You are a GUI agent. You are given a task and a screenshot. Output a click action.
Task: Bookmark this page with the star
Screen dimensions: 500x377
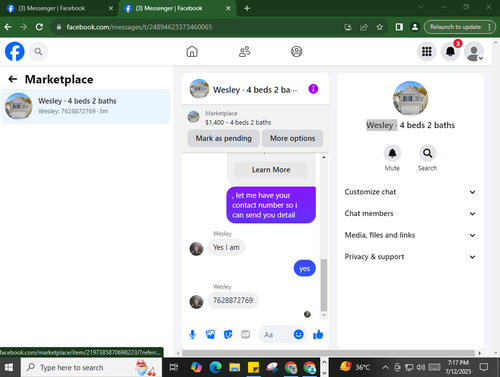point(379,27)
